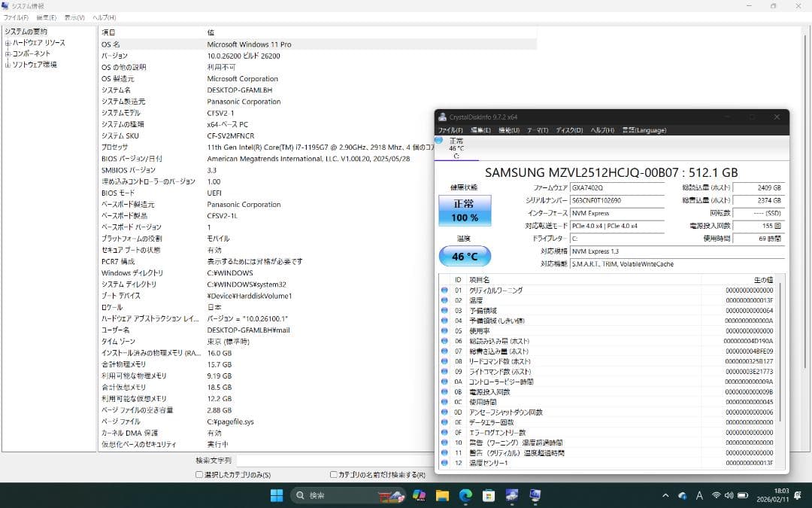Select the システムの要約 tree item
Viewport: 812px width, 508px height.
coord(26,32)
